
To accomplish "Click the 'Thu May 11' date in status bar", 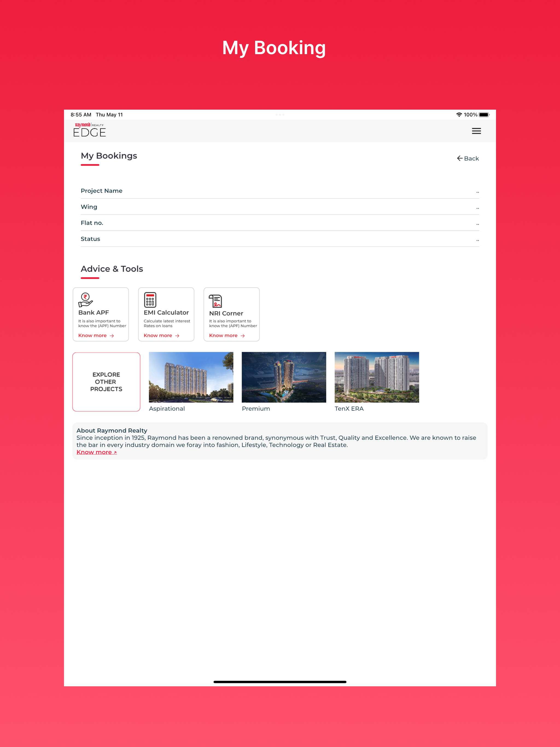I will click(109, 115).
